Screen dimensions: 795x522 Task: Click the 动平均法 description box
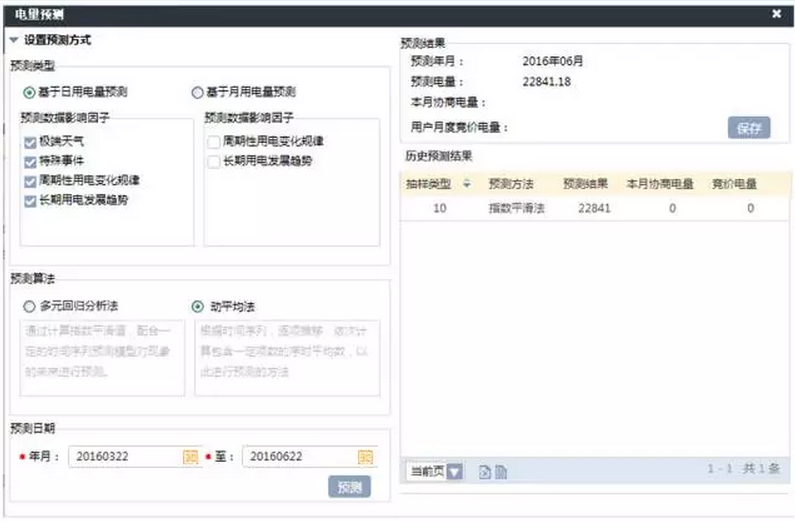pyautogui.click(x=287, y=358)
